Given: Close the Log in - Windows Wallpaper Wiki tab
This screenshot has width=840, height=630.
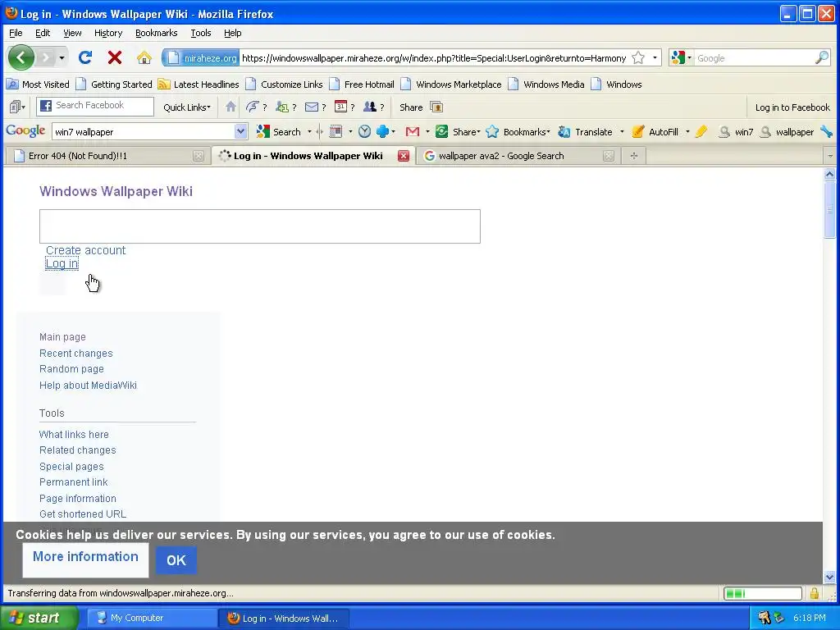Looking at the screenshot, I should 404,156.
